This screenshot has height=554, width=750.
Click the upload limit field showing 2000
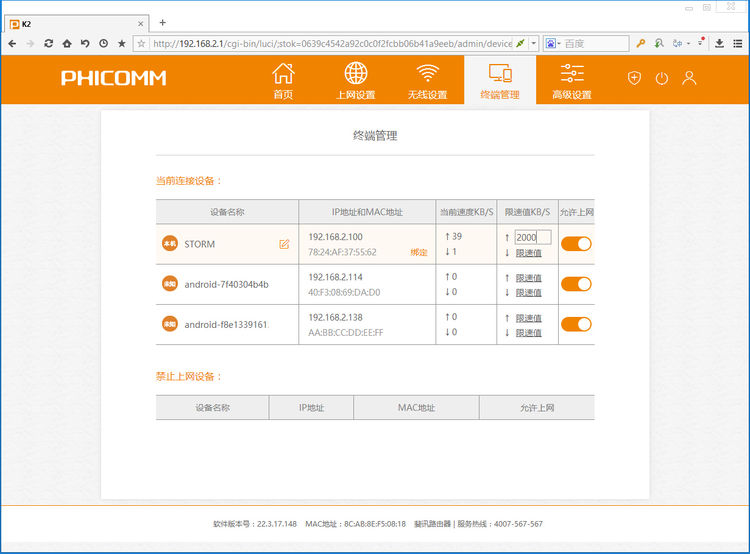pyautogui.click(x=532, y=237)
